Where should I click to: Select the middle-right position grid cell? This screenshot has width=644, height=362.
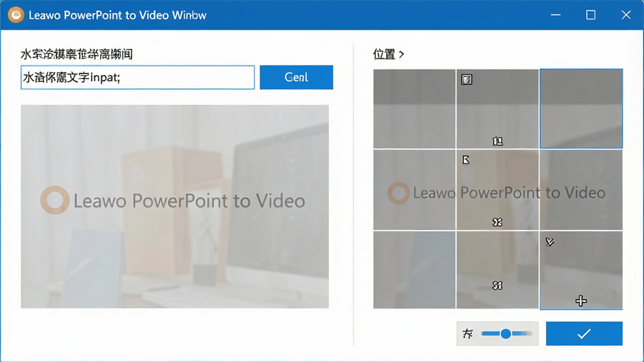tap(581, 190)
